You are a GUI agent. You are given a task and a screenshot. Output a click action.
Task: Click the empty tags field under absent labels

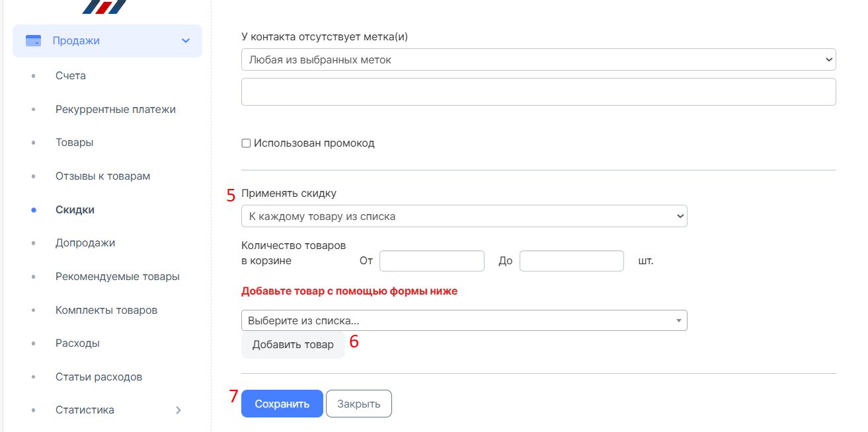[539, 92]
